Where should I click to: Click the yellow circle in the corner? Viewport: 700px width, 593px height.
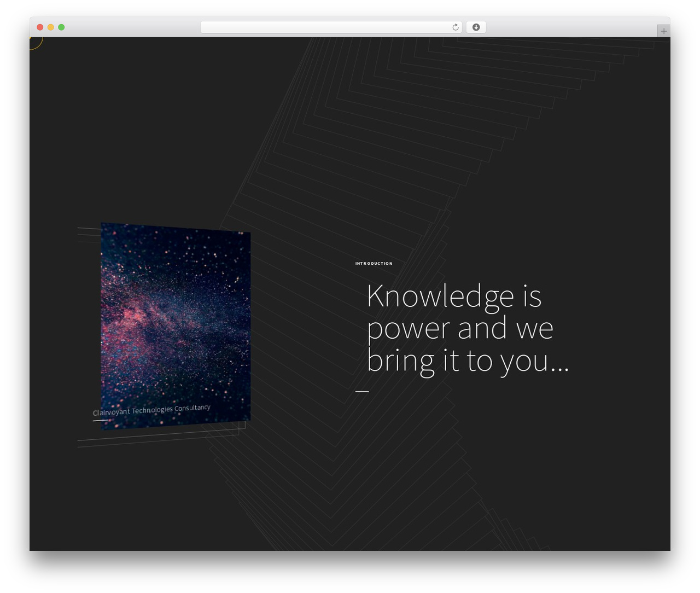click(x=36, y=43)
